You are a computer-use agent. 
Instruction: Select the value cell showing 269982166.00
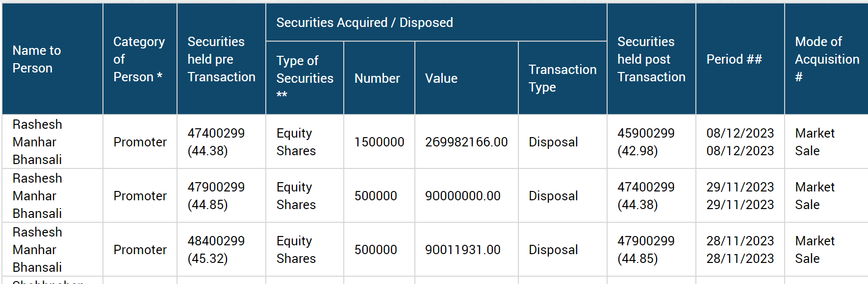tap(466, 142)
